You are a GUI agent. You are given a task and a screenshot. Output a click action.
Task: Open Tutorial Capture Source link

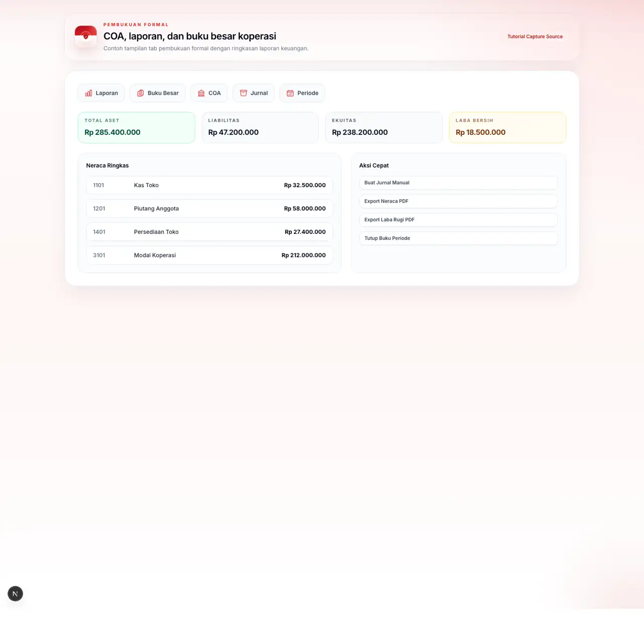pyautogui.click(x=535, y=37)
